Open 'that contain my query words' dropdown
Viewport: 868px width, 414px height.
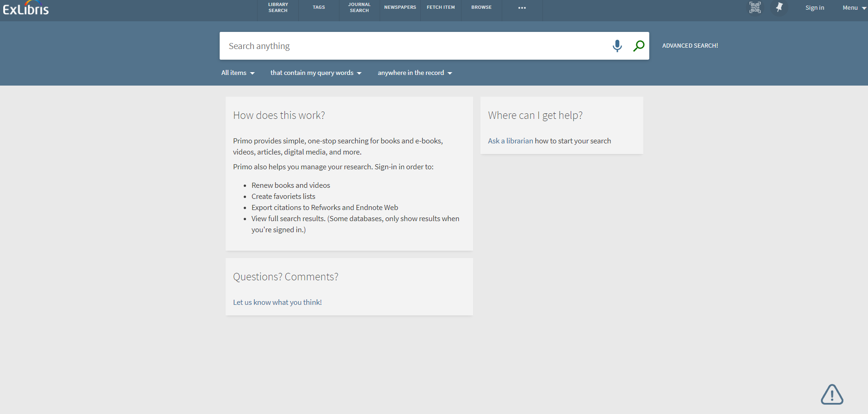pos(316,73)
